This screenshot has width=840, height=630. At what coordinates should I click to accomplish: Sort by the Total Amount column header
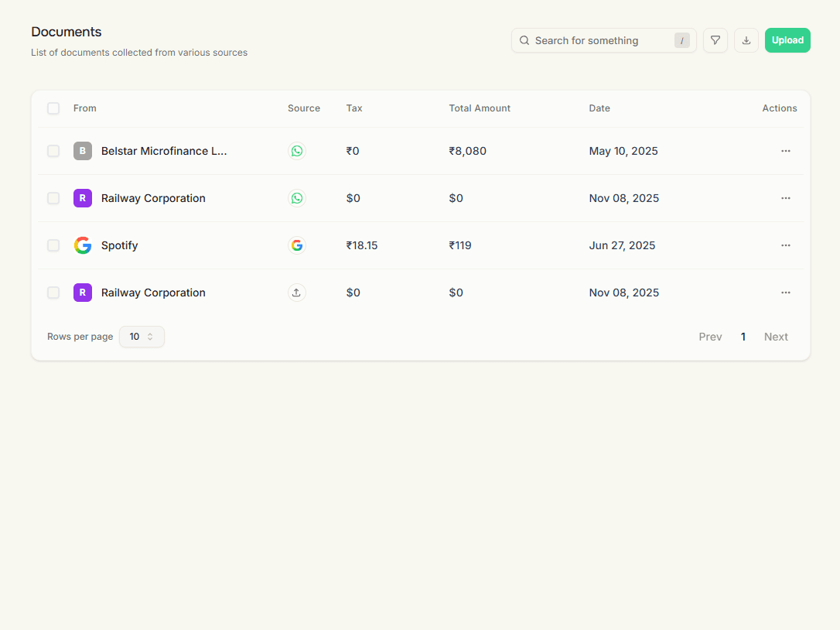(x=480, y=108)
